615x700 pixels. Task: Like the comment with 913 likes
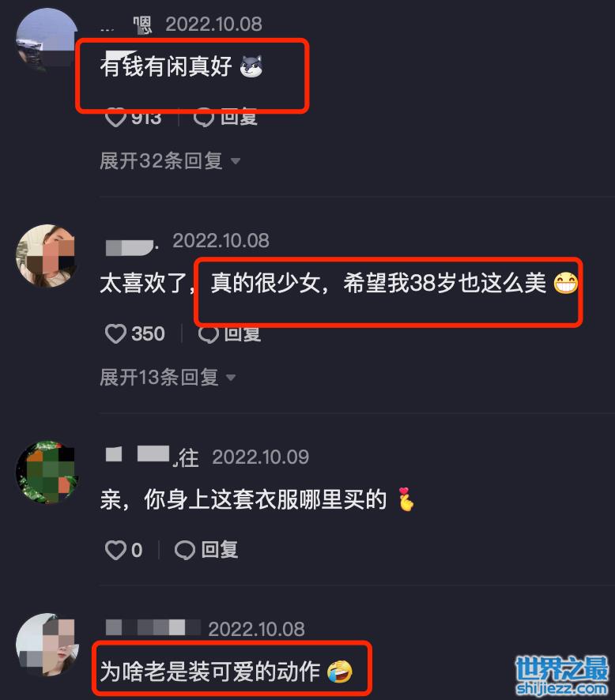tap(115, 119)
